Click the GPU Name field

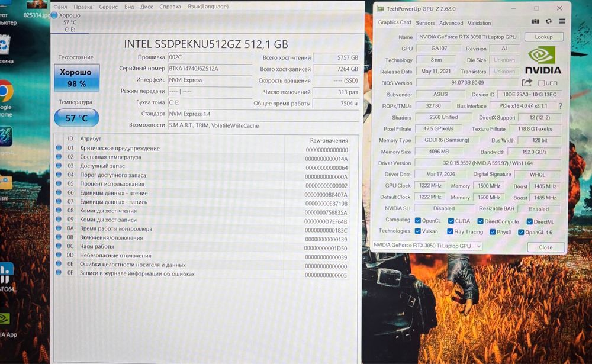468,37
